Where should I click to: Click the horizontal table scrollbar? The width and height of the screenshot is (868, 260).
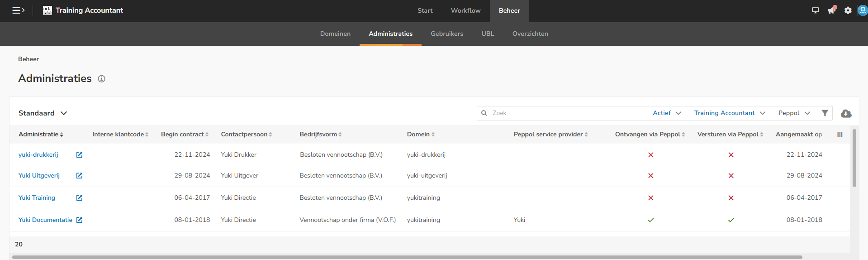pyautogui.click(x=407, y=257)
